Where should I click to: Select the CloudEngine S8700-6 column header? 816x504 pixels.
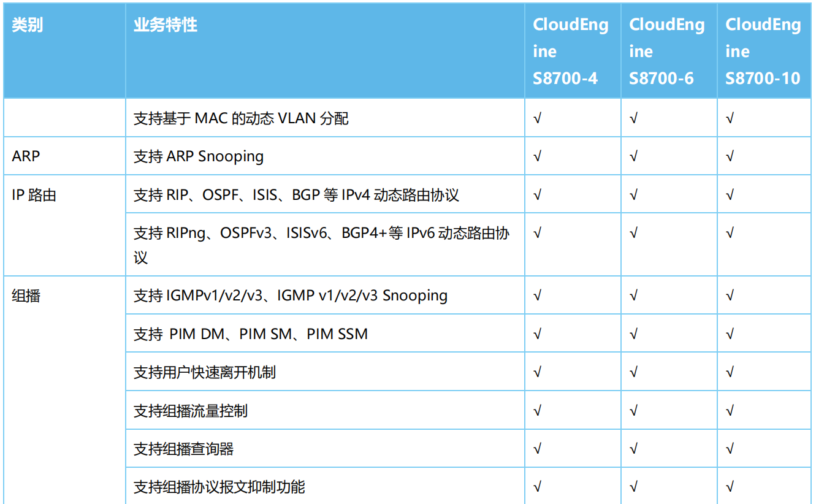666,52
